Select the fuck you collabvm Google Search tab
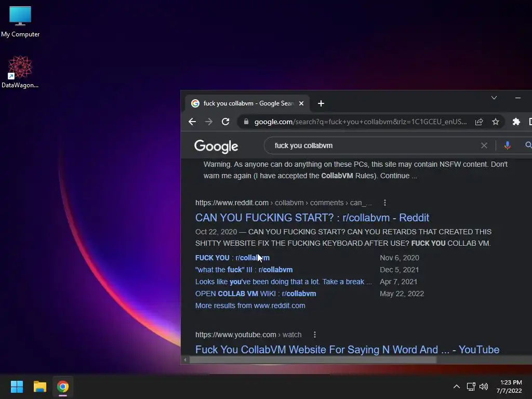The height and width of the screenshot is (399, 532). coord(247,103)
